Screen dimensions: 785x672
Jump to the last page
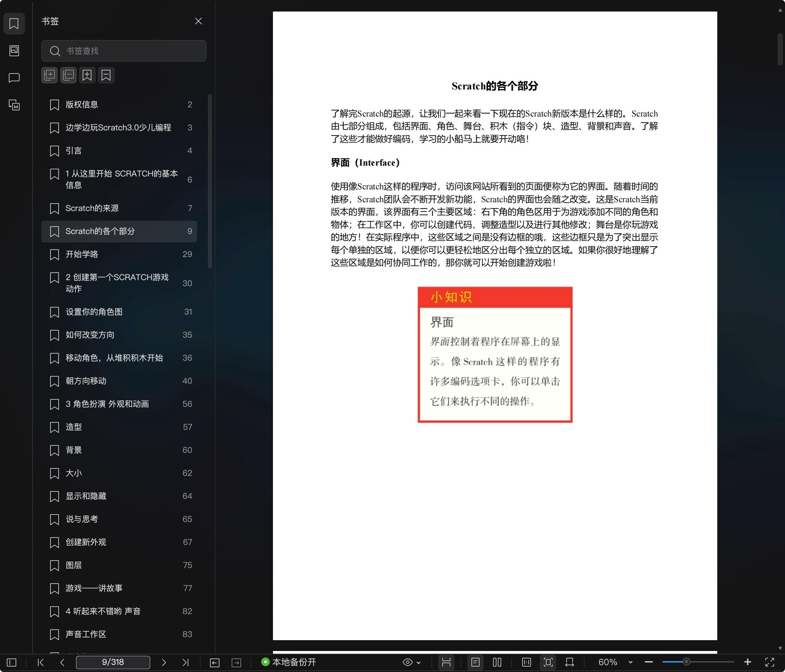tap(185, 662)
